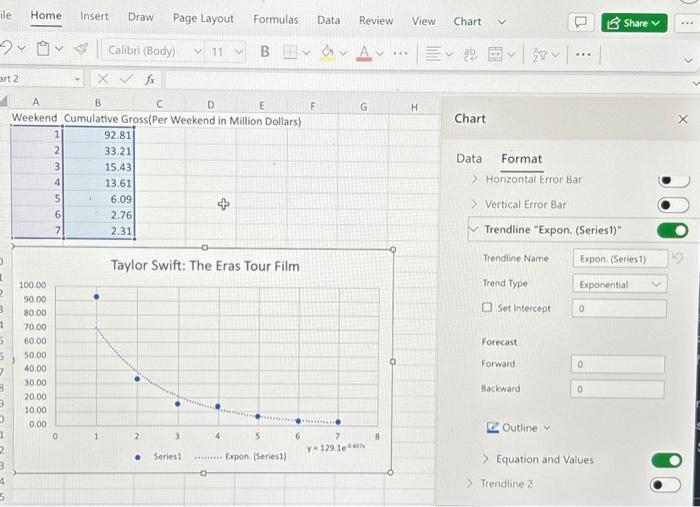
Task: Select the Format Painter brush icon
Action: point(81,49)
